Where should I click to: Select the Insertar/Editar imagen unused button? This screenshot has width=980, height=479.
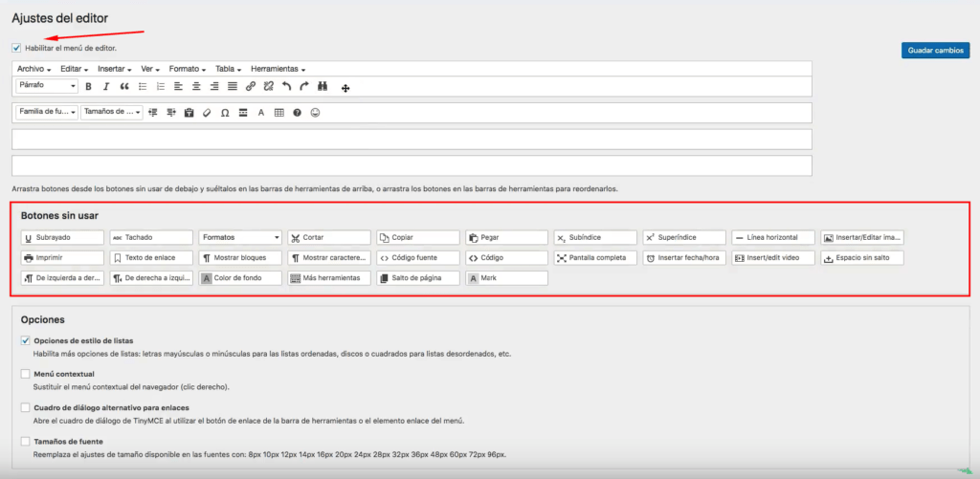[x=862, y=237]
